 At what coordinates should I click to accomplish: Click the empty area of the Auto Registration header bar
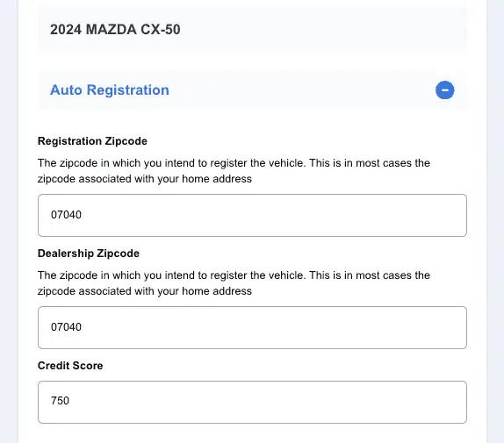point(302,89)
